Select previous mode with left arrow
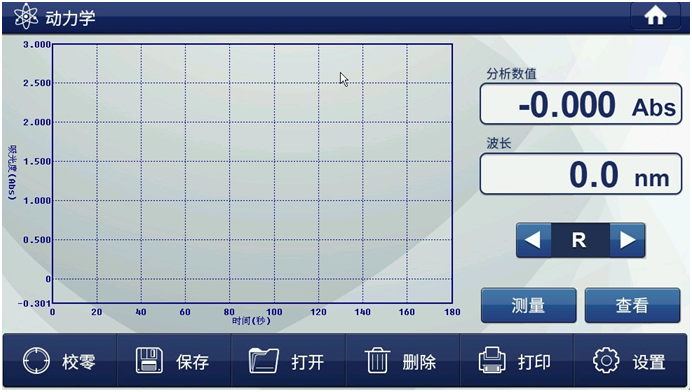 [534, 240]
